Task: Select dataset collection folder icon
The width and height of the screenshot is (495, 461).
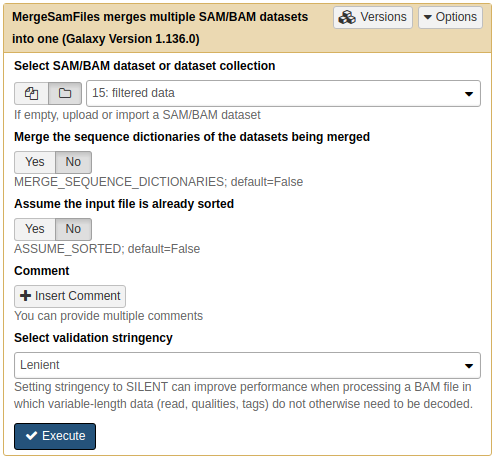Action: click(65, 93)
